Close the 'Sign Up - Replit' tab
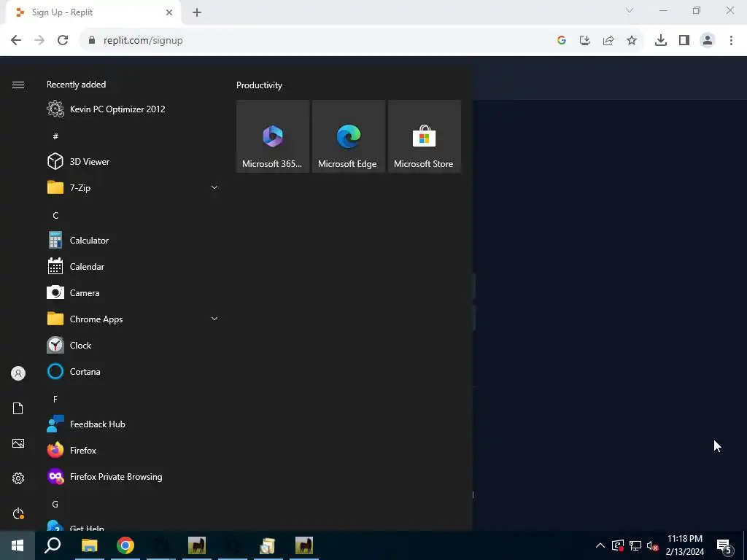This screenshot has width=747, height=560. point(169,12)
